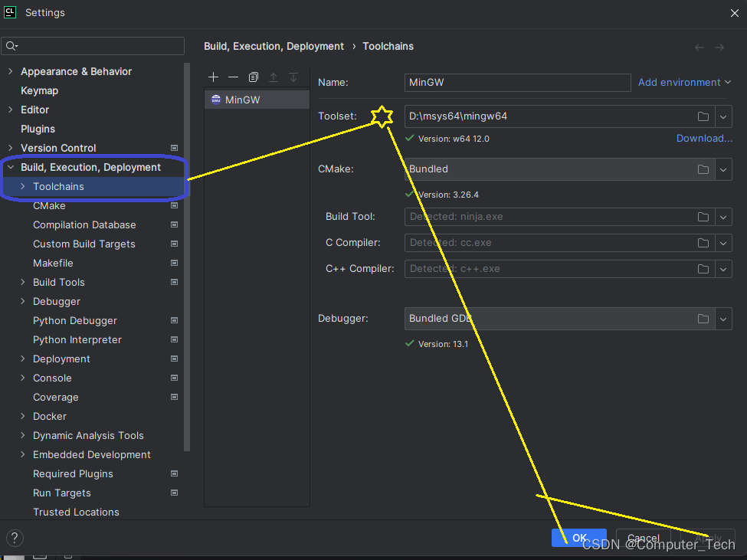Browse for the C Compiler path
Screen dimensions: 747x560
point(703,243)
